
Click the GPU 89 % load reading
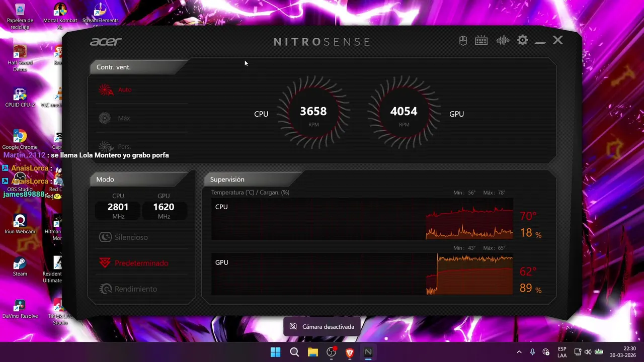click(x=531, y=289)
